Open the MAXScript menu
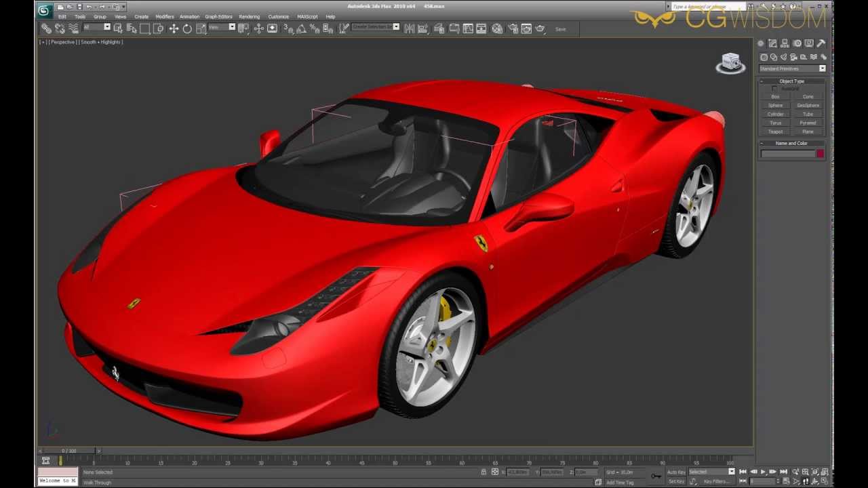Image resolution: width=868 pixels, height=488 pixels. pos(307,16)
